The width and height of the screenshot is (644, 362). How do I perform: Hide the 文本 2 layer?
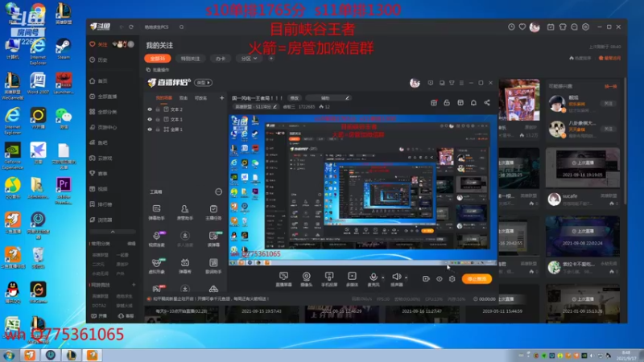pos(150,109)
